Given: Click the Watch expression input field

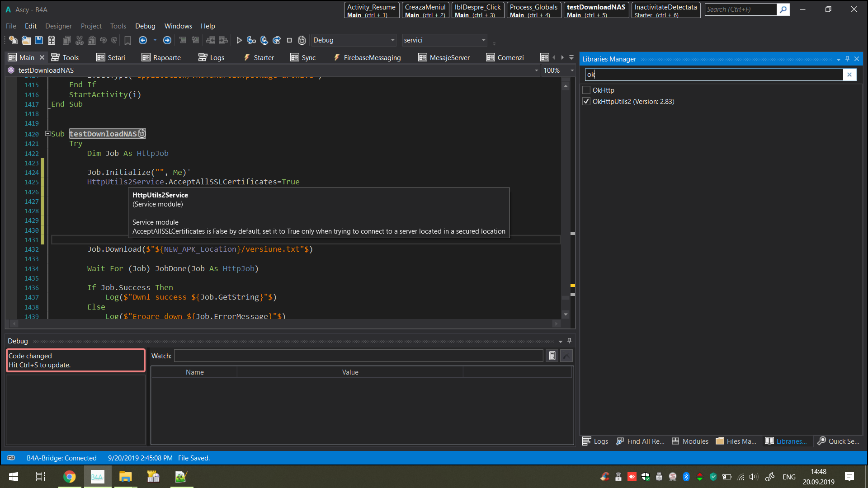Looking at the screenshot, I should pyautogui.click(x=358, y=356).
